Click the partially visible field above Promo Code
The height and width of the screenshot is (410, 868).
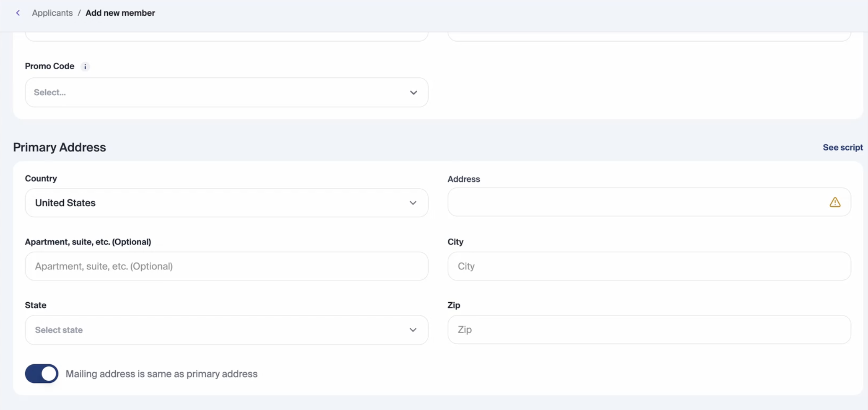[226, 37]
